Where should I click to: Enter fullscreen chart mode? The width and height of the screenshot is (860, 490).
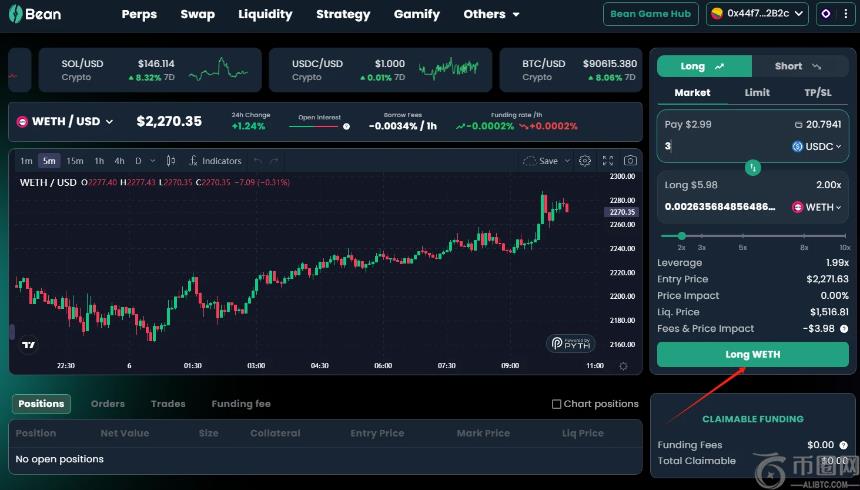(x=607, y=161)
